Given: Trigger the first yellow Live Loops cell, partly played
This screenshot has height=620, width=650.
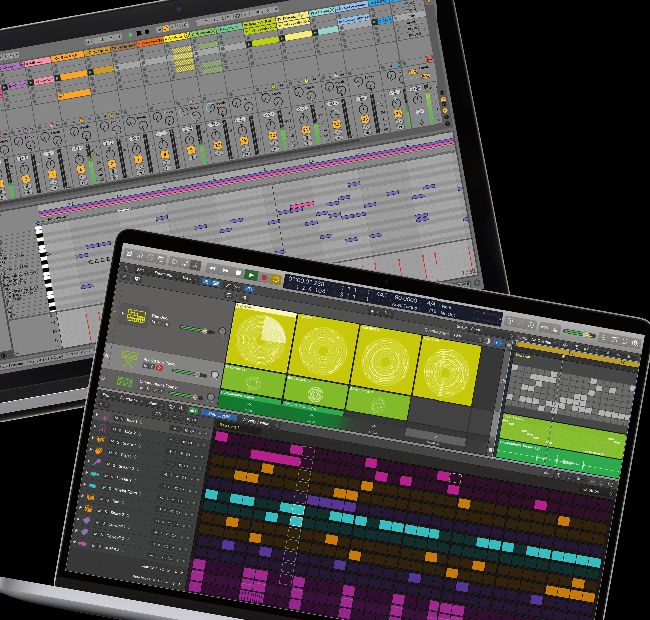Looking at the screenshot, I should (262, 338).
